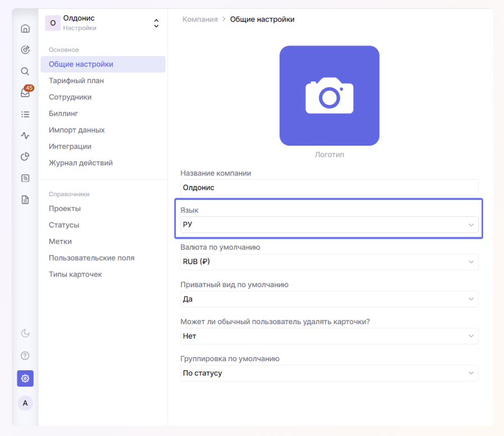Viewport: 504px width, 436px height.
Task: Open the pie chart reports icon
Action: pyautogui.click(x=25, y=157)
